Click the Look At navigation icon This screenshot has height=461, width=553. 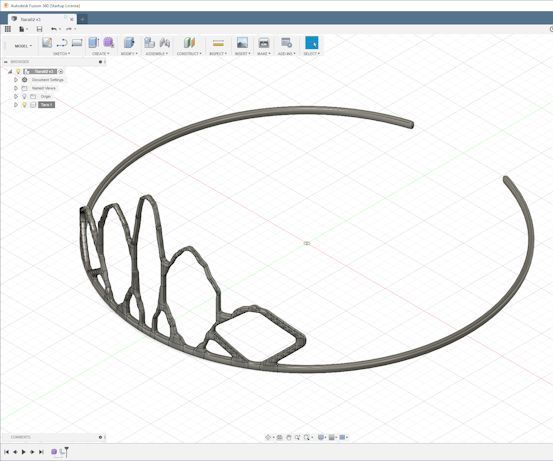click(280, 437)
